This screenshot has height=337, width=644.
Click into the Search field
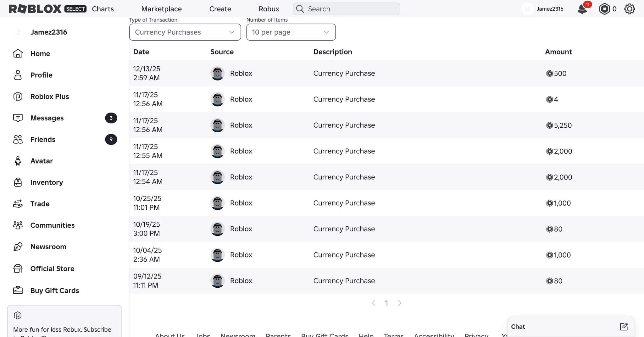tap(347, 9)
